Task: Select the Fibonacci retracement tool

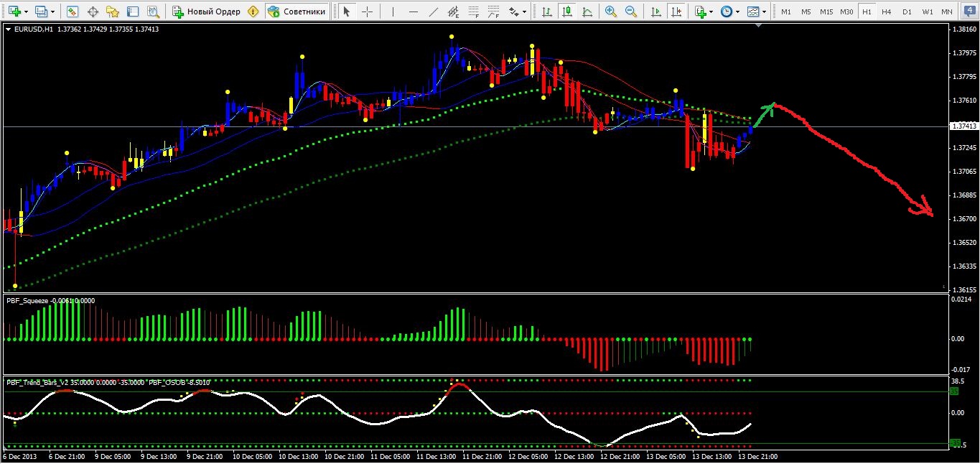Action: [473, 11]
